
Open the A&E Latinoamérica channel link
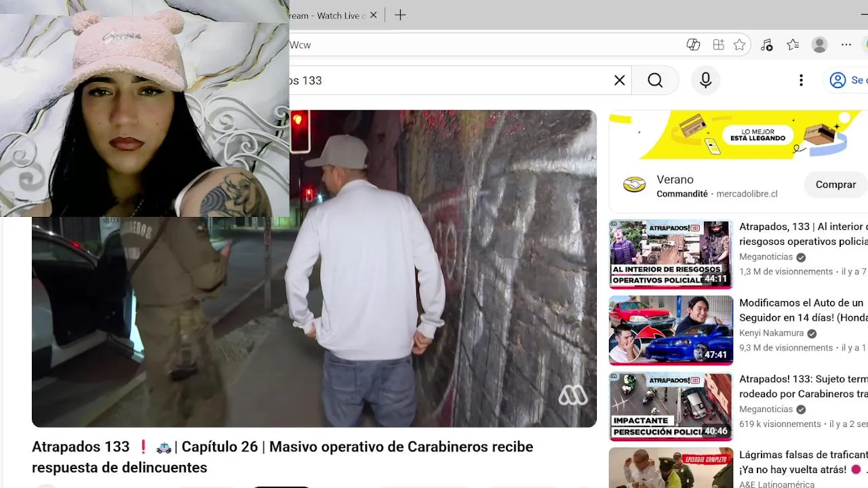tap(777, 485)
